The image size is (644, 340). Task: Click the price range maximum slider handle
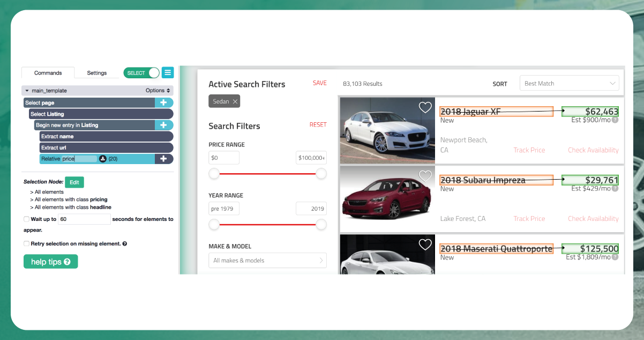[321, 174]
